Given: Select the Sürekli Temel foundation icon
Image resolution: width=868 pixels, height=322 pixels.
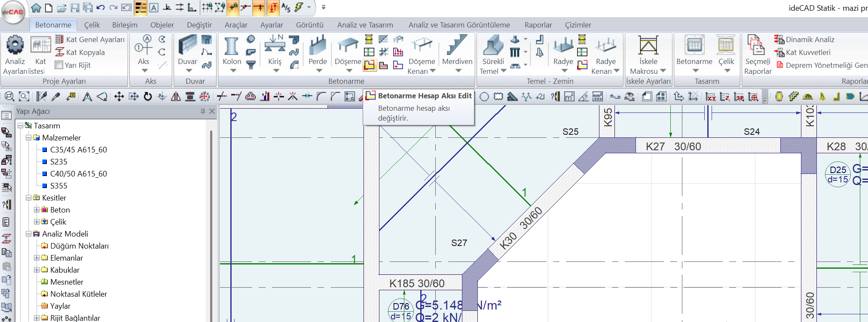Looking at the screenshot, I should click(x=493, y=45).
